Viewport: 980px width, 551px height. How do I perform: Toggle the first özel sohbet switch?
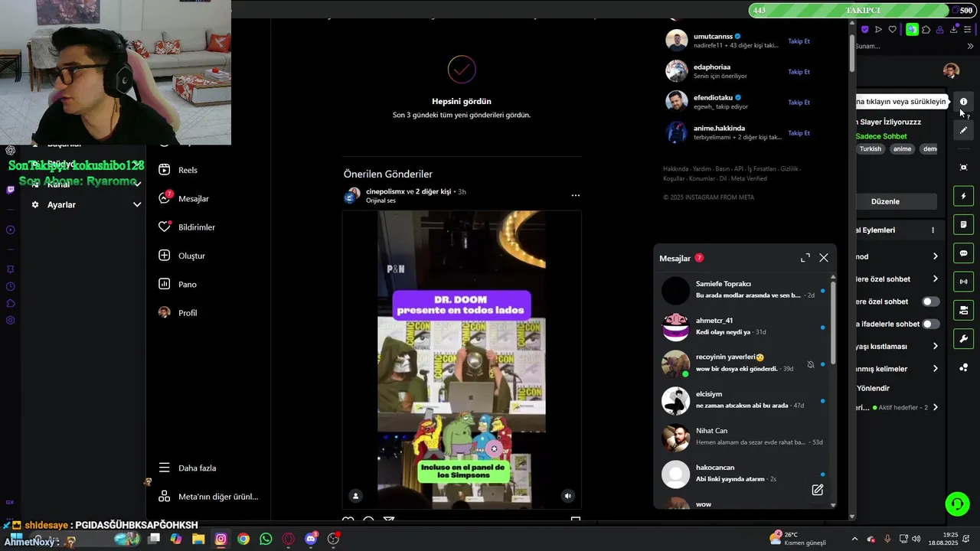pyautogui.click(x=930, y=302)
